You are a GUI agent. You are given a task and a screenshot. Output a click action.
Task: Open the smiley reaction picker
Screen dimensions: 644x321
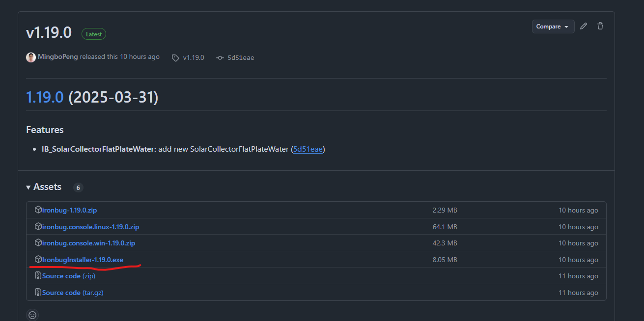(32, 315)
